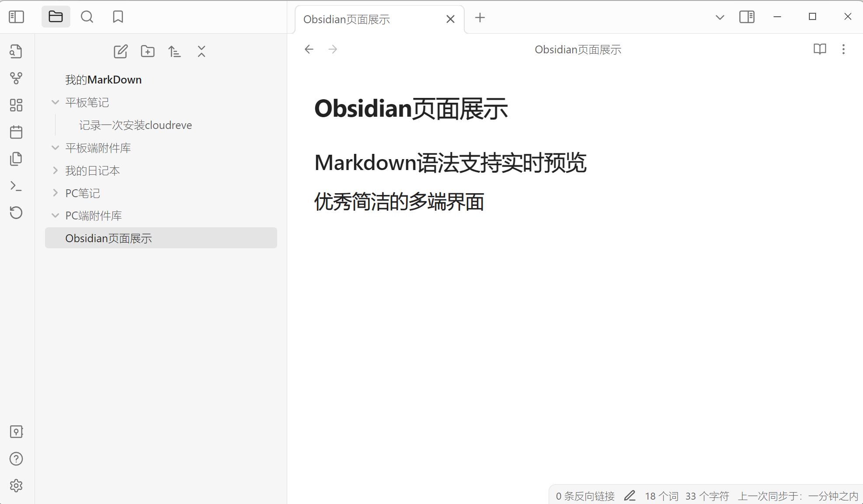Open command palette icon
This screenshot has width=863, height=504.
[x=16, y=186]
